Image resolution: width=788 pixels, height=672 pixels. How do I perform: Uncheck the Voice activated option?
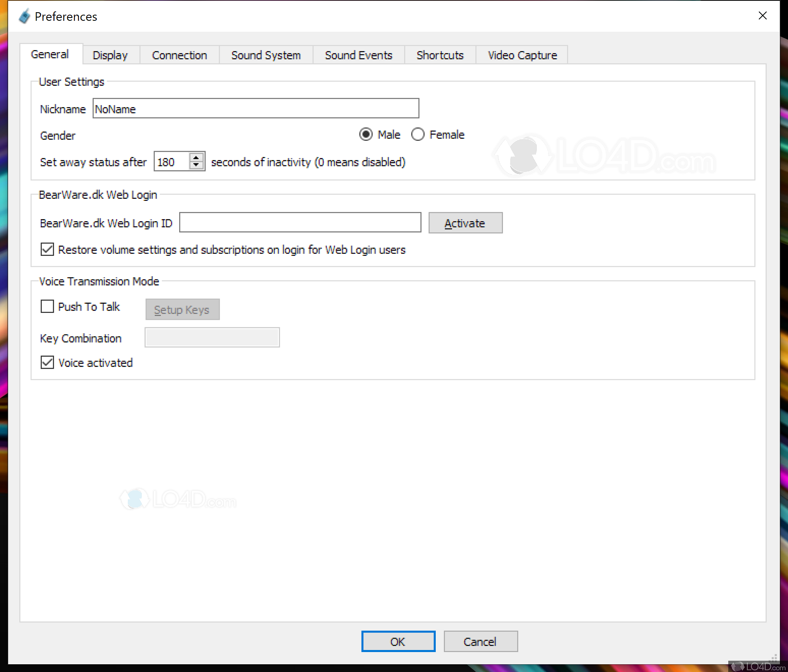coord(47,362)
